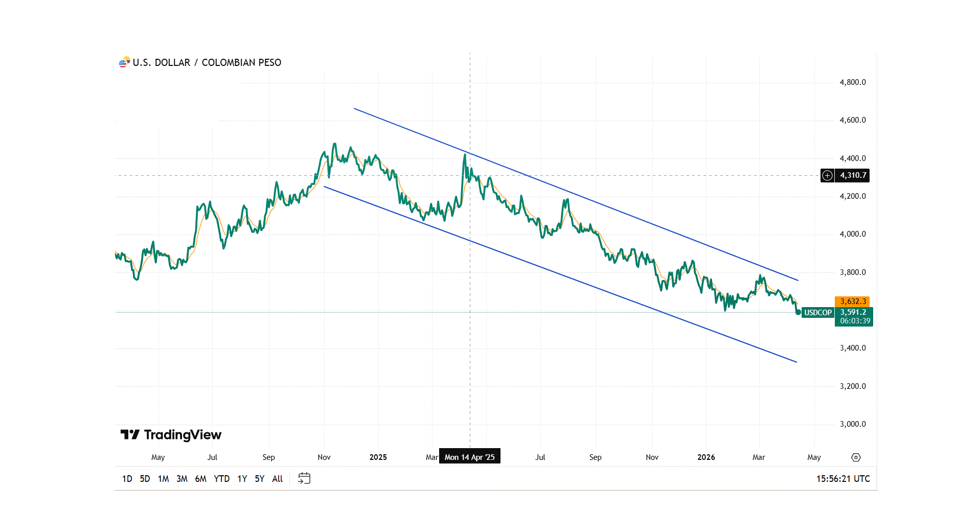Click the plus icon beside 4,310.7

pyautogui.click(x=827, y=175)
